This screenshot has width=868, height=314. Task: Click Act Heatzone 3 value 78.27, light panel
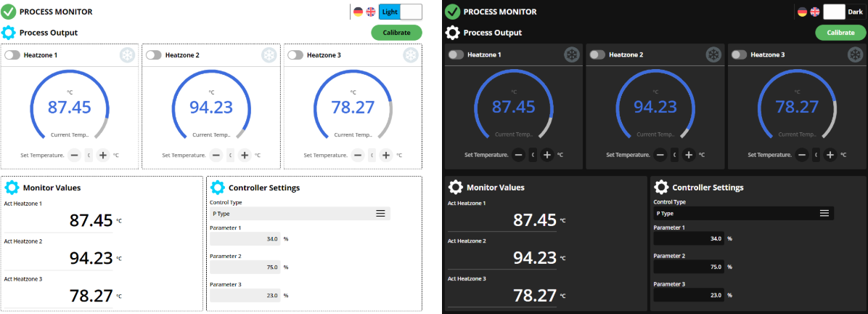91,296
